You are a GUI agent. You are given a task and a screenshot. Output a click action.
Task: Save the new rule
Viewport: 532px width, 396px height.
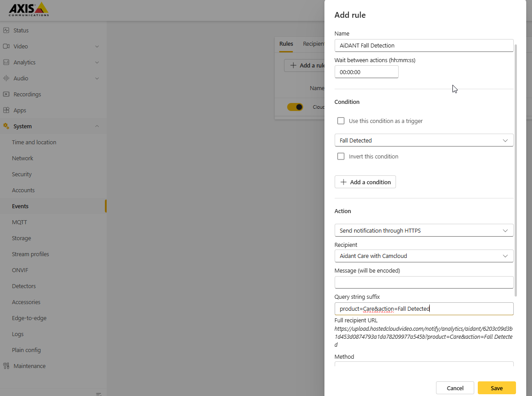click(497, 388)
